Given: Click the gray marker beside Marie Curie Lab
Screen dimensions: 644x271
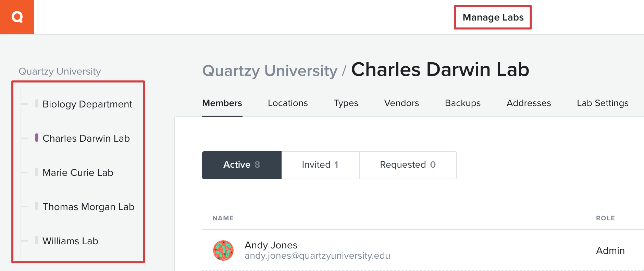Looking at the screenshot, I should [37, 172].
